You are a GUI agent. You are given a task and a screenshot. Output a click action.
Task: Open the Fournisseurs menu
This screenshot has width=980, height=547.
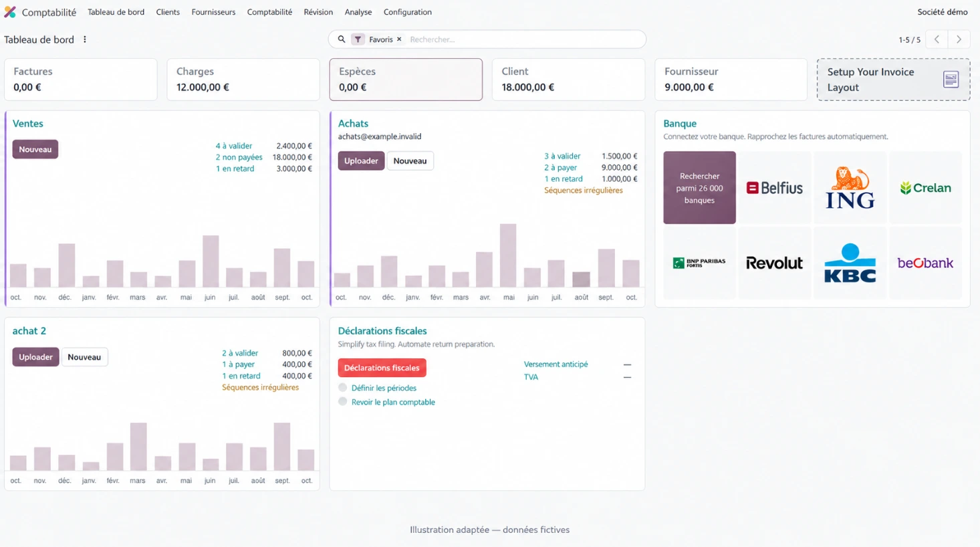(x=213, y=12)
